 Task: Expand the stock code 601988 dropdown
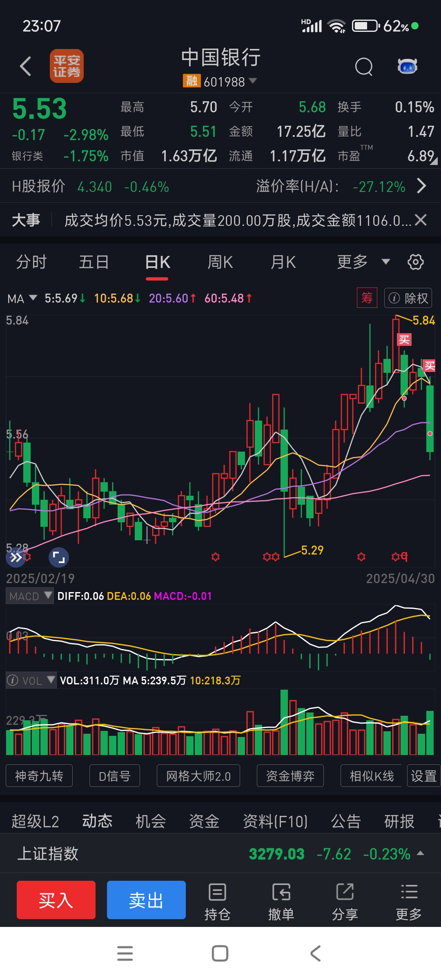click(x=253, y=81)
